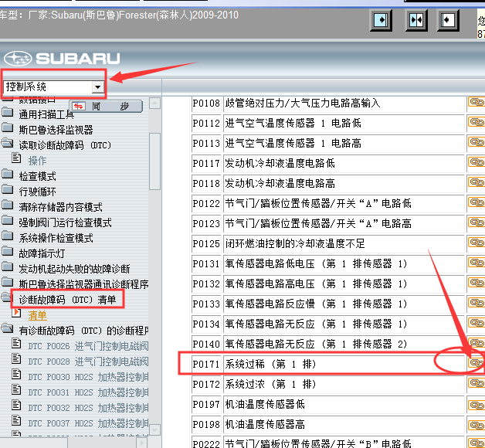Viewport: 485px width, 448px height.
Task: Click link icon for P0112 row
Action: pyautogui.click(x=477, y=122)
